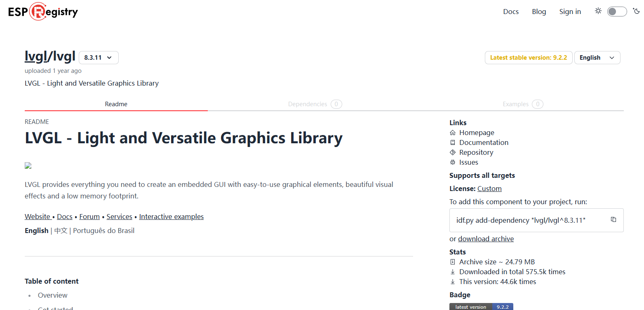Toggle the dark theme switch

pos(617,12)
